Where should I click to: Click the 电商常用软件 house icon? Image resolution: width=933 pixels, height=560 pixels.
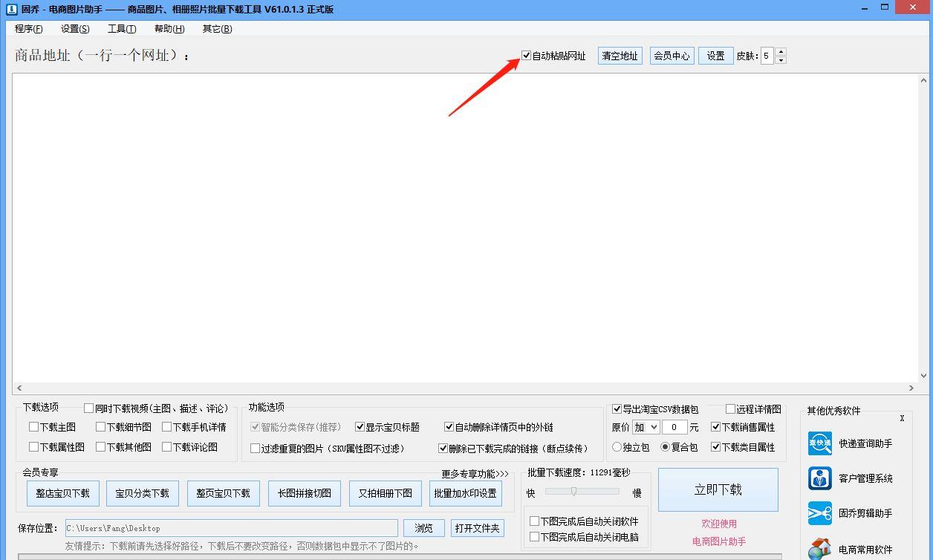819,548
